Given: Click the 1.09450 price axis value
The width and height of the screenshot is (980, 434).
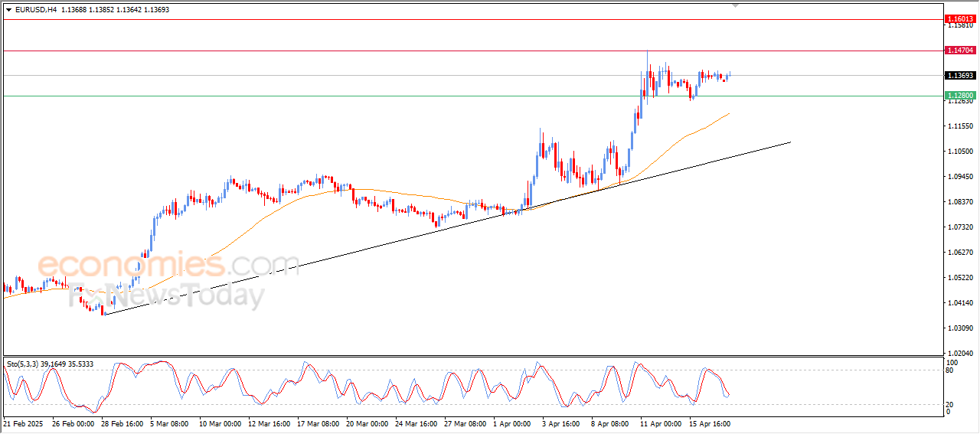Looking at the screenshot, I should (x=959, y=177).
